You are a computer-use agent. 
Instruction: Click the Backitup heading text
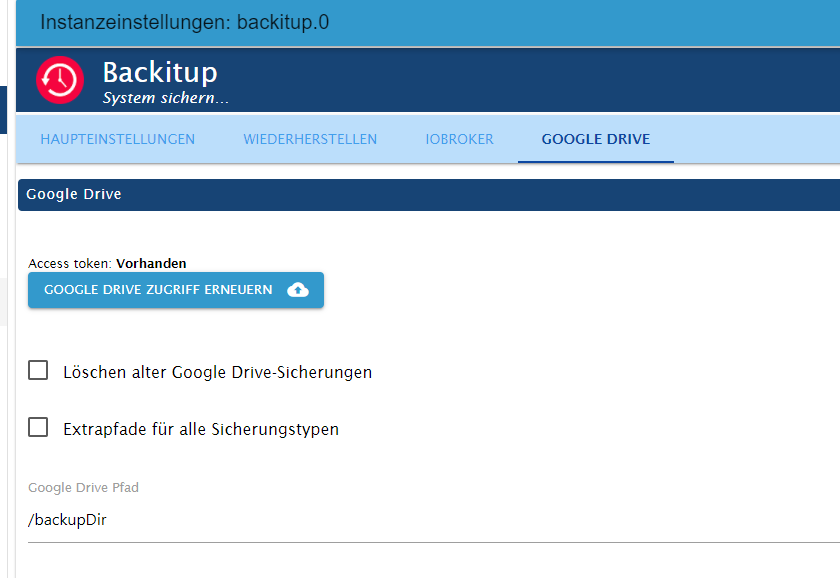(x=160, y=72)
